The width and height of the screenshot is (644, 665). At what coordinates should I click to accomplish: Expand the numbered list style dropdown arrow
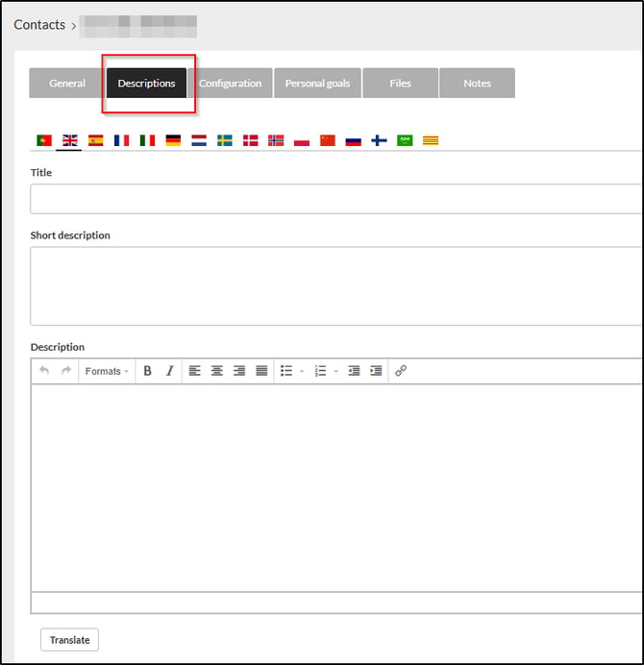point(335,372)
